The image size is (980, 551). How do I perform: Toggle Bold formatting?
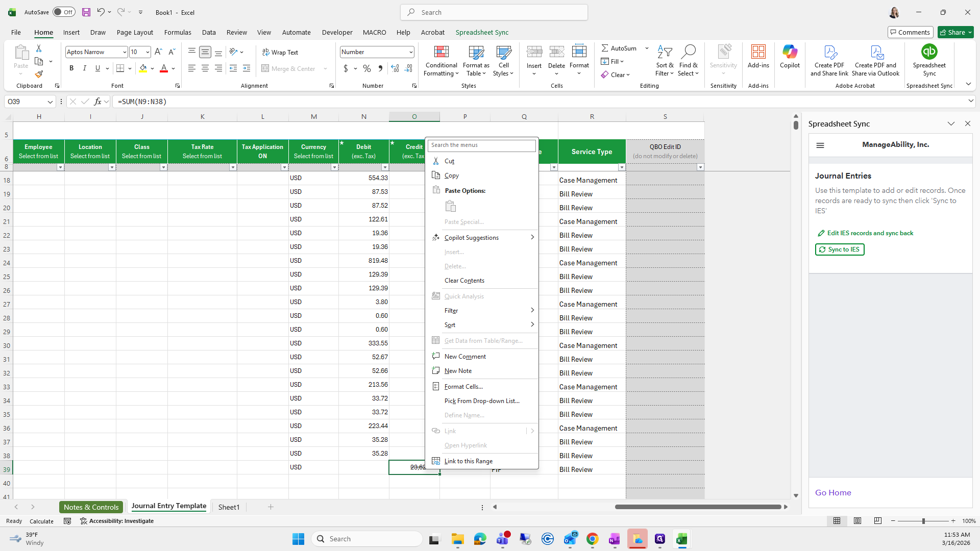pos(71,68)
